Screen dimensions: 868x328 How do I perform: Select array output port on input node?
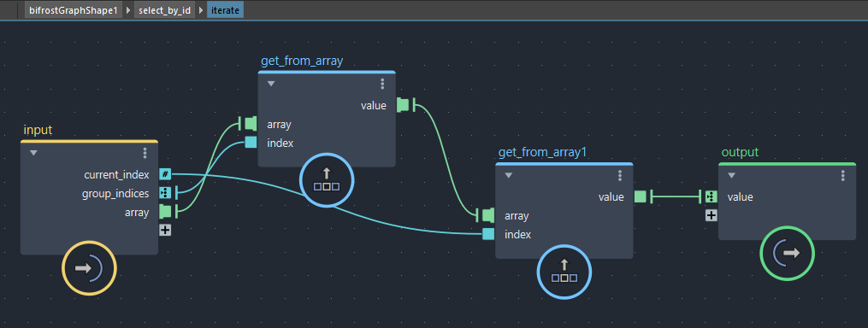click(x=165, y=211)
